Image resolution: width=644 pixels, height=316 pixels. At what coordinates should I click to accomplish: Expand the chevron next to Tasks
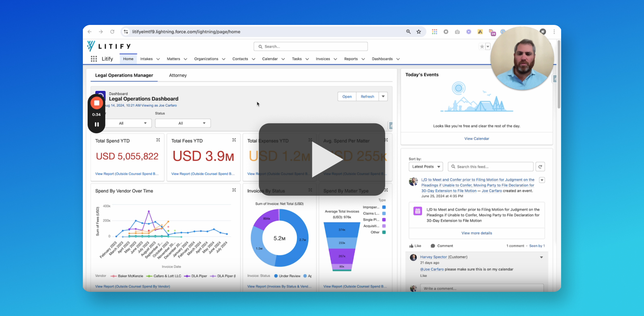pyautogui.click(x=307, y=59)
